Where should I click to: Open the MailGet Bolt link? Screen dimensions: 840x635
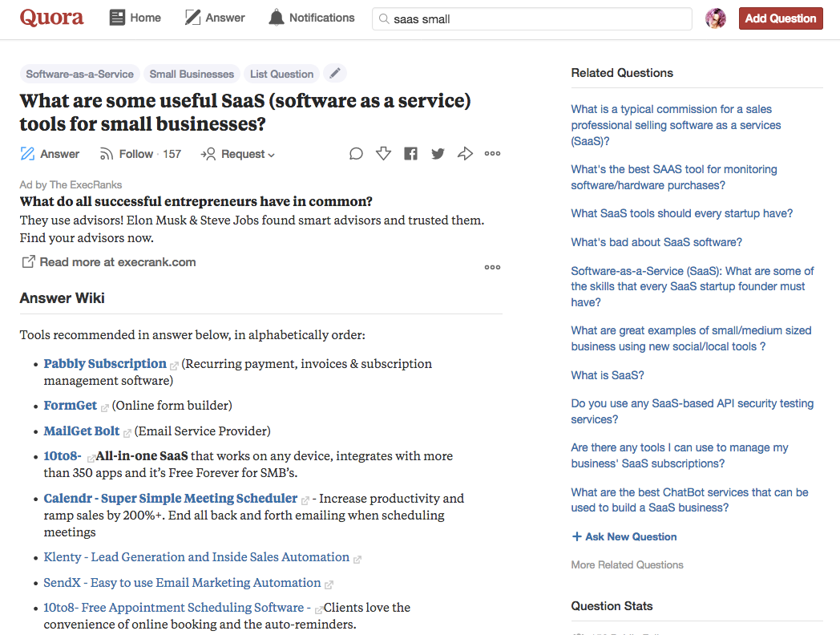tap(82, 431)
